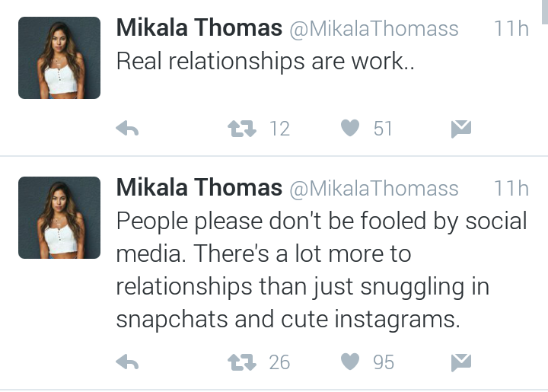View the 12 retweets count
548x392 pixels.
tap(279, 129)
